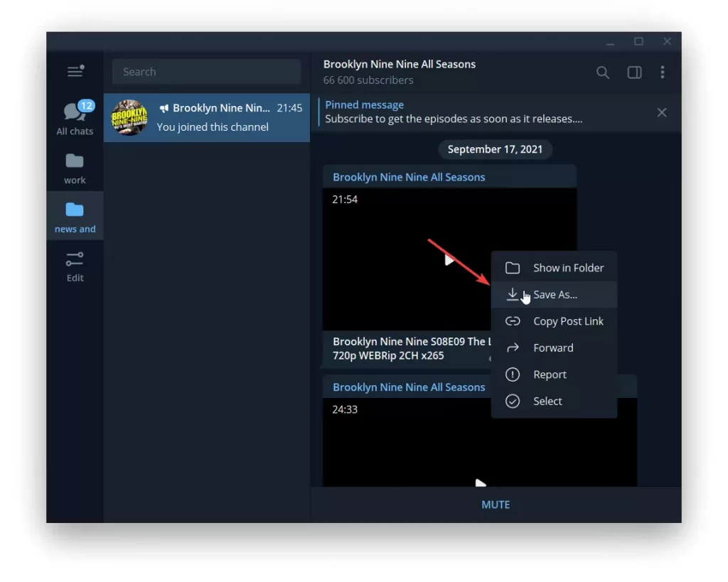Choose Select in context menu
728x582 pixels.
(x=554, y=401)
